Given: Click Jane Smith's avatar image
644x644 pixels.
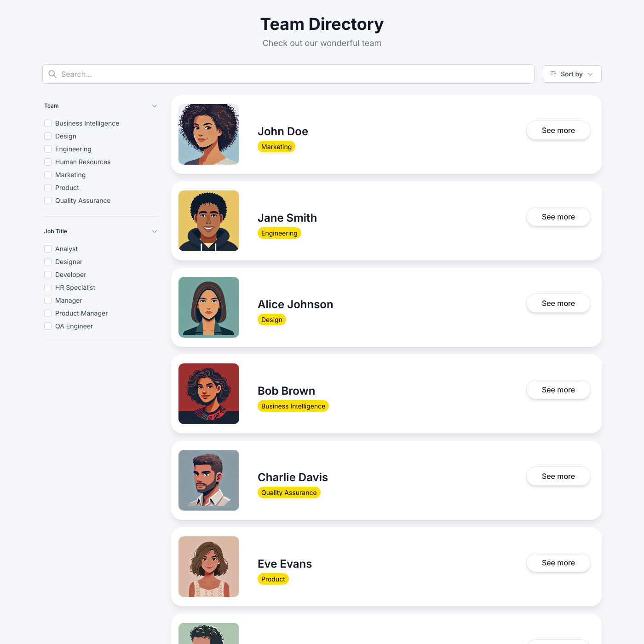Looking at the screenshot, I should click(x=208, y=221).
